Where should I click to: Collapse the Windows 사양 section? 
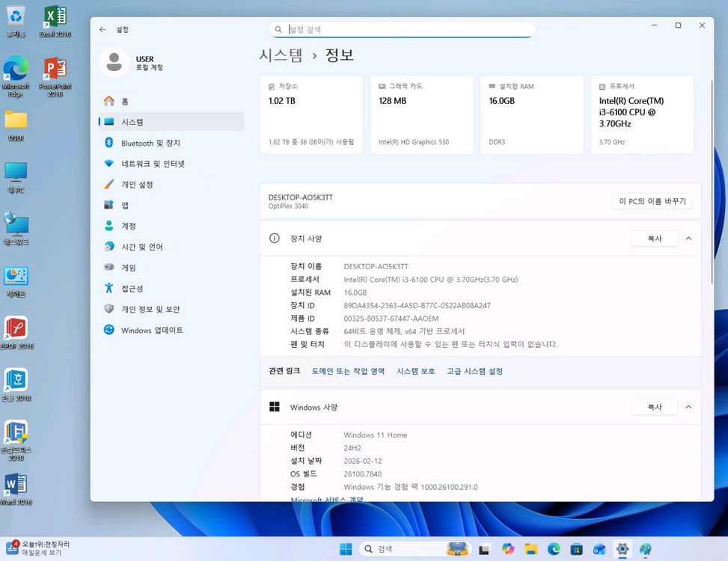click(x=688, y=407)
